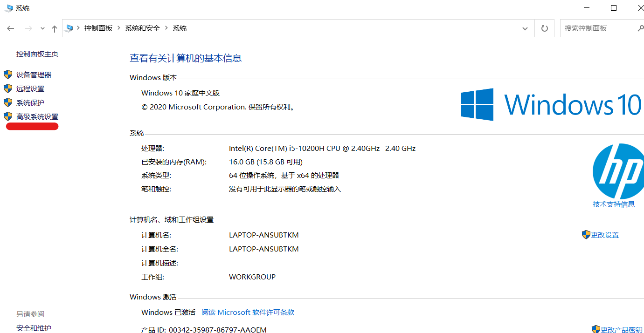This screenshot has height=333, width=644.
Task: Click the RAM value 16.0 GB (15.8 GB 可用)
Action: [x=266, y=162]
